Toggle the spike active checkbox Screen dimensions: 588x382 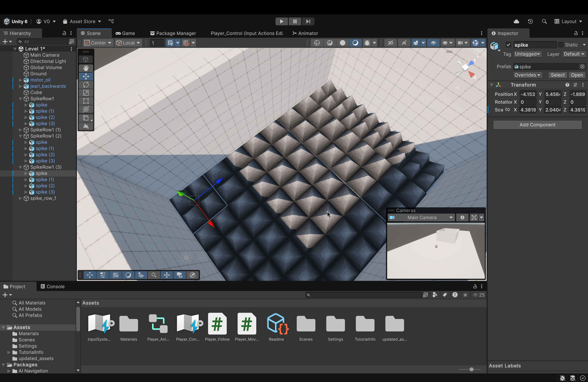(508, 45)
